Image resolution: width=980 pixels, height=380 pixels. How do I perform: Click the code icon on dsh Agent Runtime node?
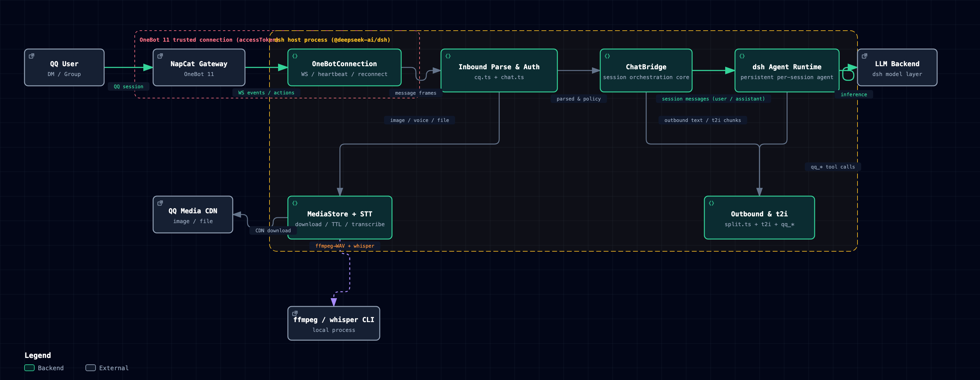[742, 56]
